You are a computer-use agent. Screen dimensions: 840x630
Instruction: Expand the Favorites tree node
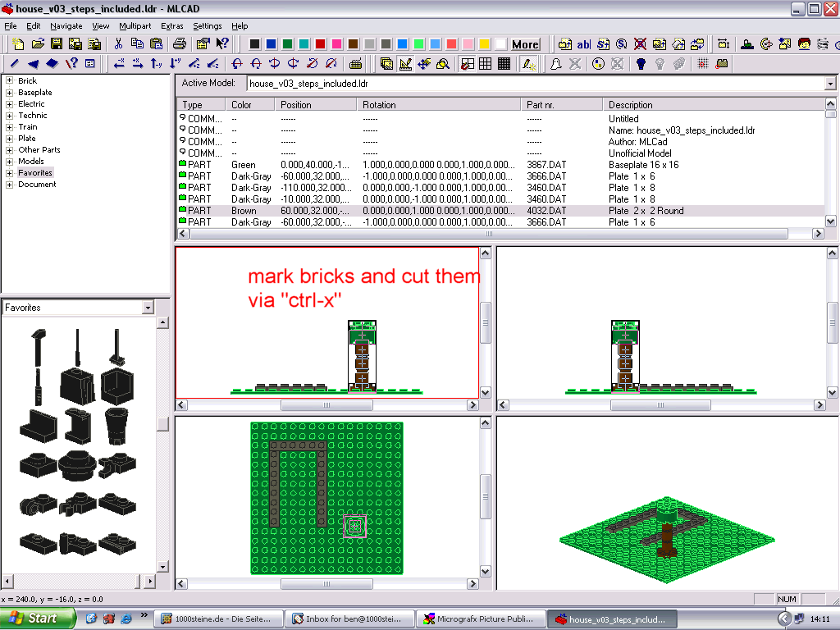[9, 173]
